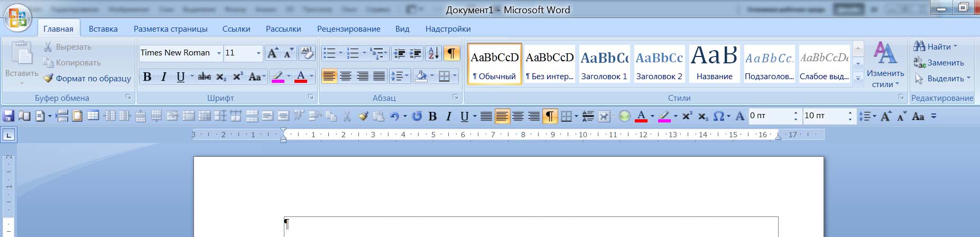The image size is (980, 237).
Task: Click the Save floppy disk icon
Action: tap(8, 116)
